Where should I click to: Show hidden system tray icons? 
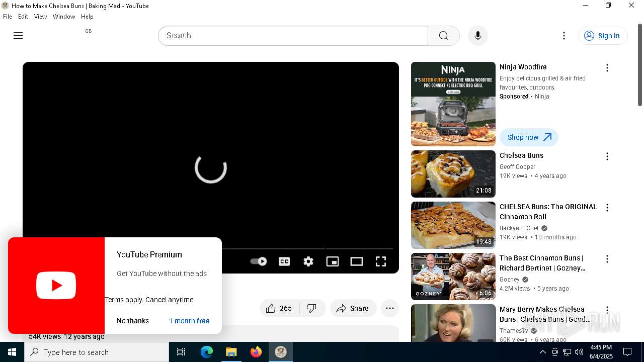[542, 352]
